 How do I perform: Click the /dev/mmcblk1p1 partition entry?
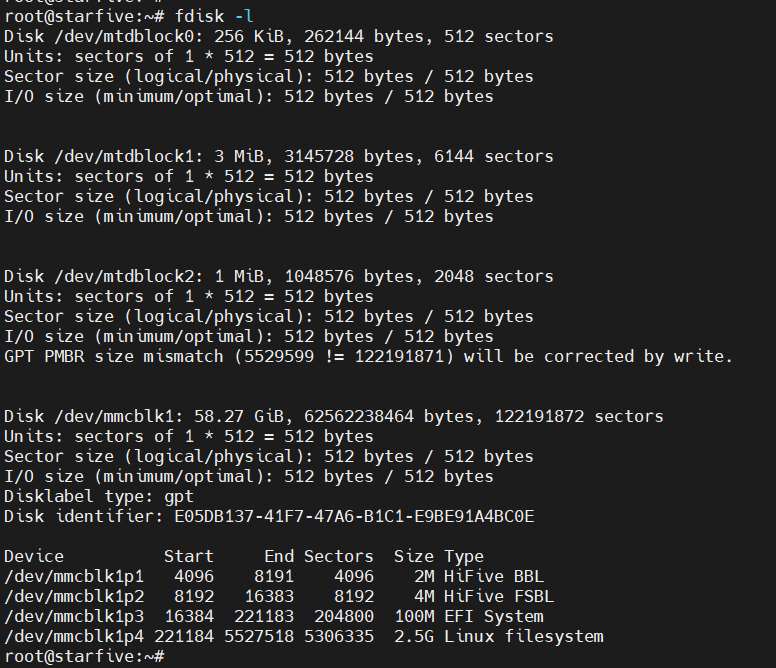(74, 576)
